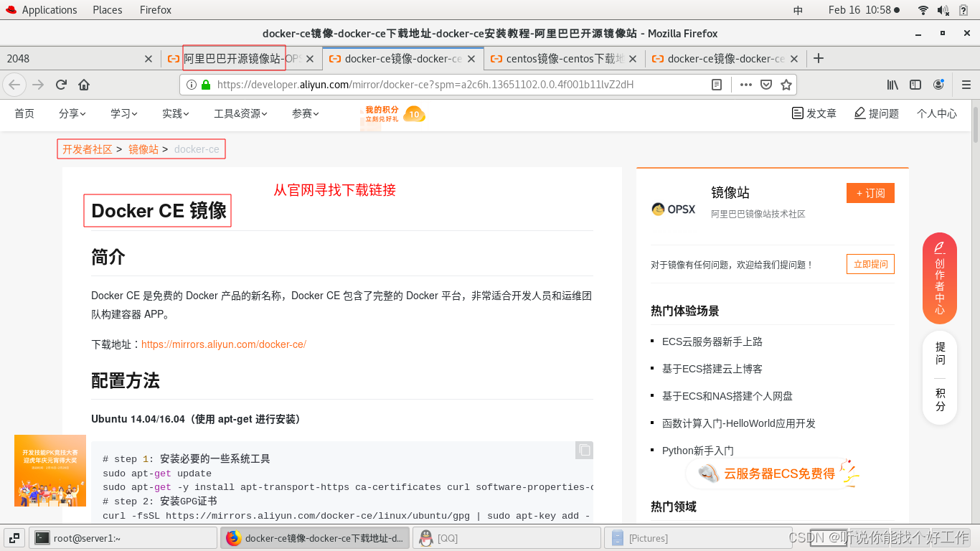Click the 镜像站 breadcrumb link
This screenshot has width=980, height=551.
click(x=143, y=149)
